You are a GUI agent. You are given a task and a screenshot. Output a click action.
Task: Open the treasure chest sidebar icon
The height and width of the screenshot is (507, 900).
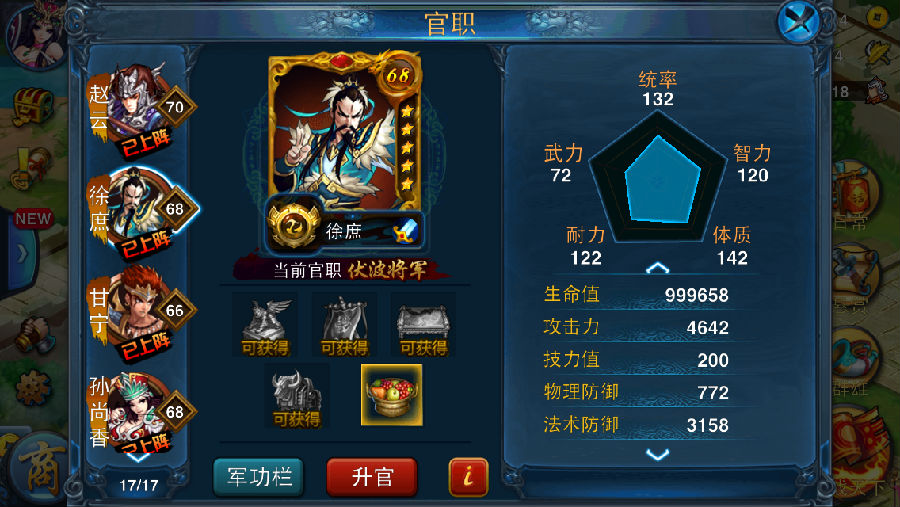coord(32,106)
